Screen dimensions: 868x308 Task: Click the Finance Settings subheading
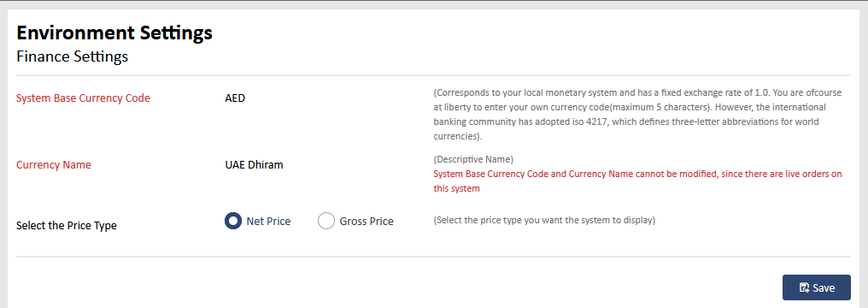72,56
